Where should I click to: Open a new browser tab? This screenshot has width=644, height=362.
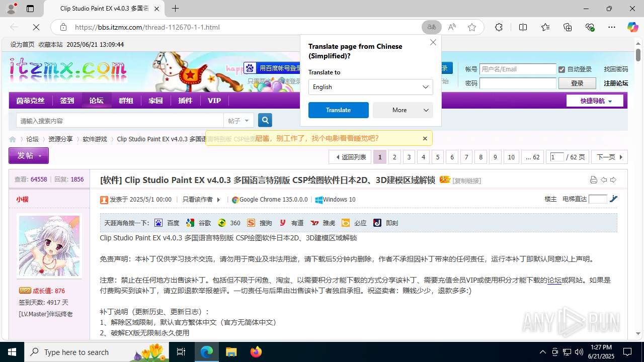pos(175,9)
